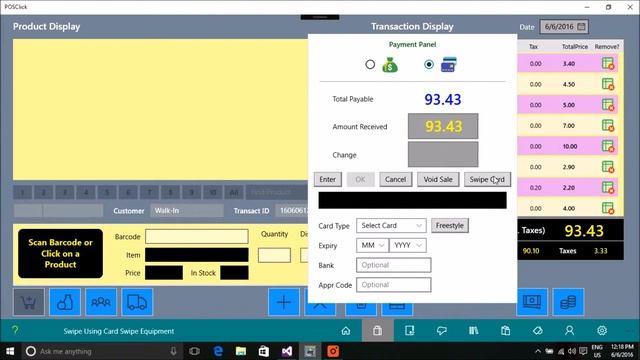Click the Swipe Card button
Image resolution: width=640 pixels, height=360 pixels.
coord(487,180)
